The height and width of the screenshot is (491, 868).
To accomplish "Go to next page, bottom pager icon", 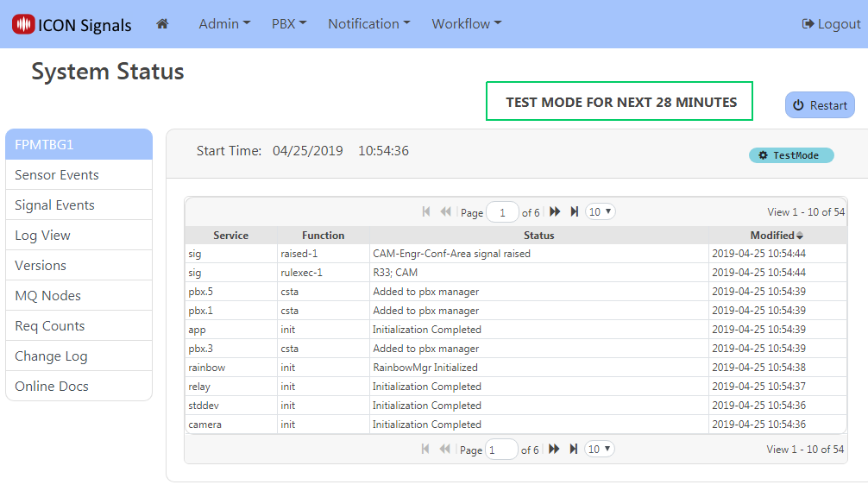I will (x=554, y=449).
